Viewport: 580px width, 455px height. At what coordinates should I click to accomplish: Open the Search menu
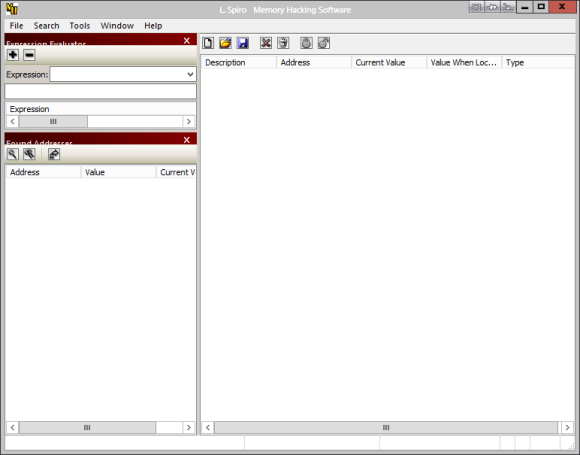(46, 26)
